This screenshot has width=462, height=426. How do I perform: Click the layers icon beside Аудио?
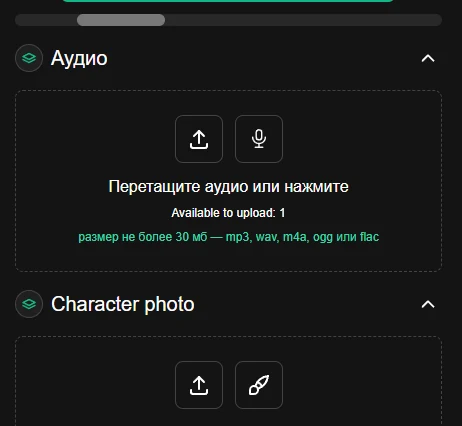pyautogui.click(x=29, y=58)
